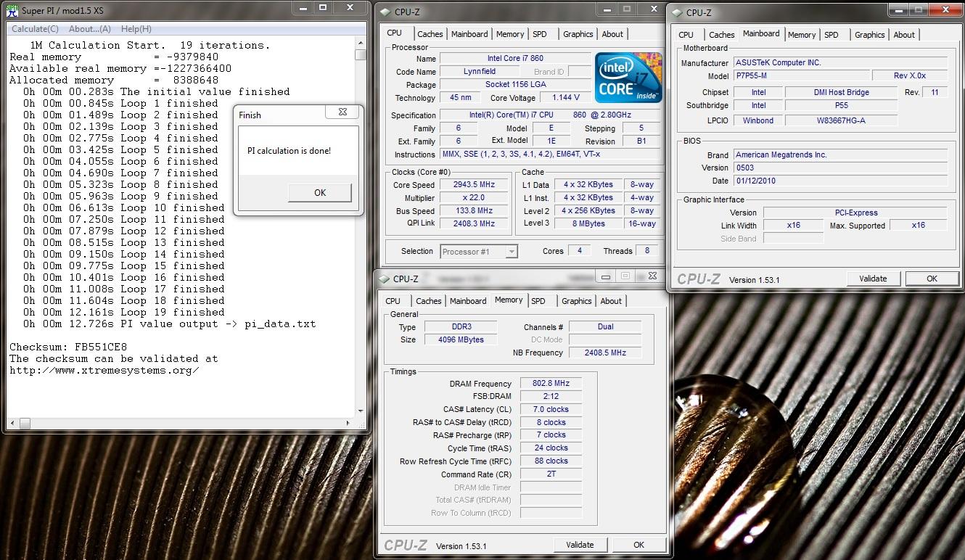The height and width of the screenshot is (560, 965).
Task: Click the Intel Core i7 logo
Action: [x=628, y=78]
